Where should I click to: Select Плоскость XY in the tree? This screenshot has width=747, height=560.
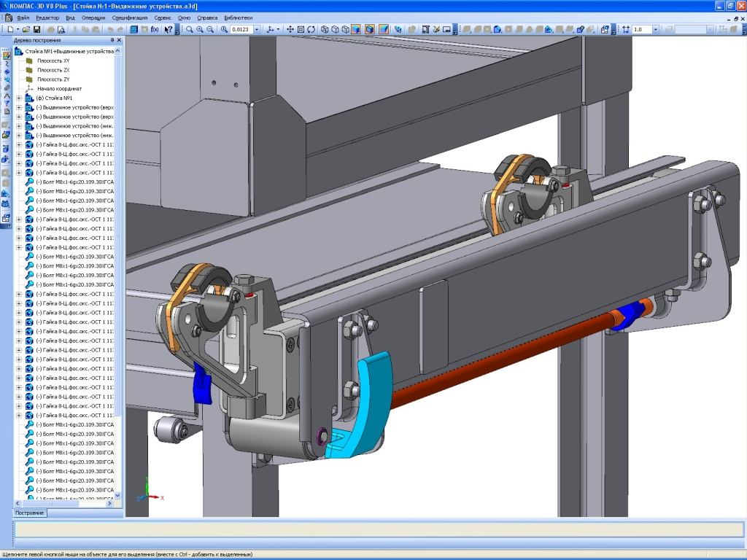(53, 61)
